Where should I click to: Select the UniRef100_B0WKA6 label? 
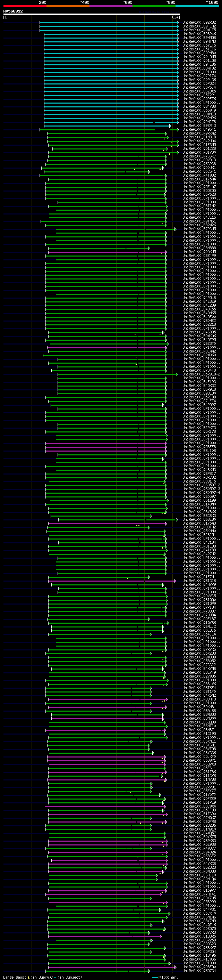(199, 336)
